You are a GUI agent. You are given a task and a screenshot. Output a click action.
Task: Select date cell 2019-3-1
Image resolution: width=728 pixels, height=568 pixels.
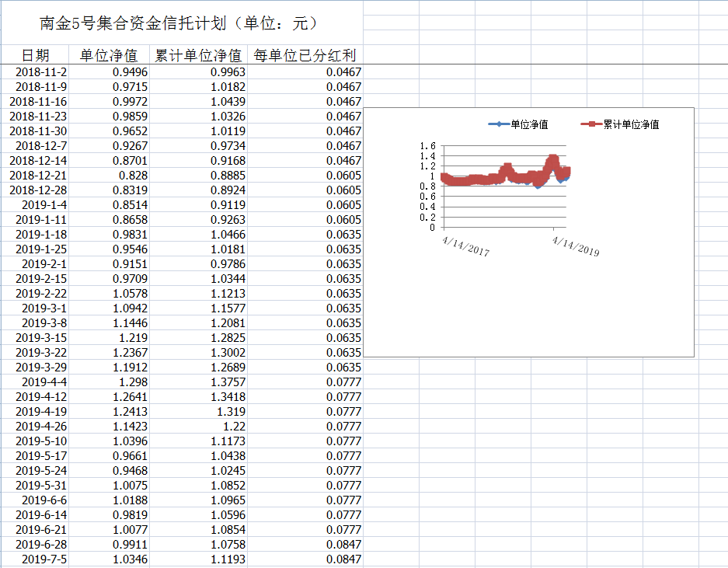point(35,308)
